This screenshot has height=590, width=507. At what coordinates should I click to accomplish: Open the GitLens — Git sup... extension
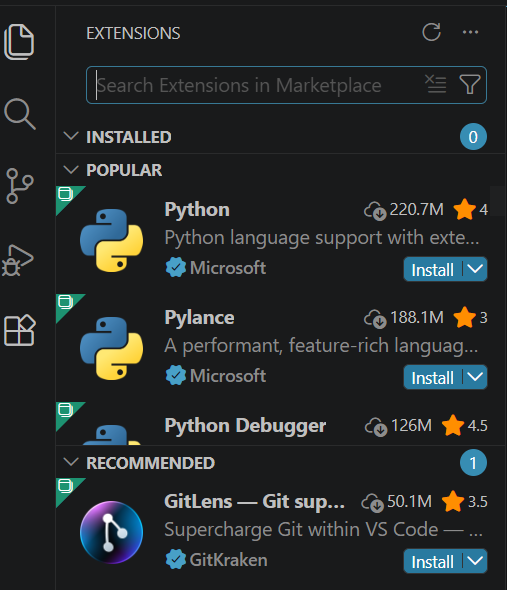[x=254, y=502]
